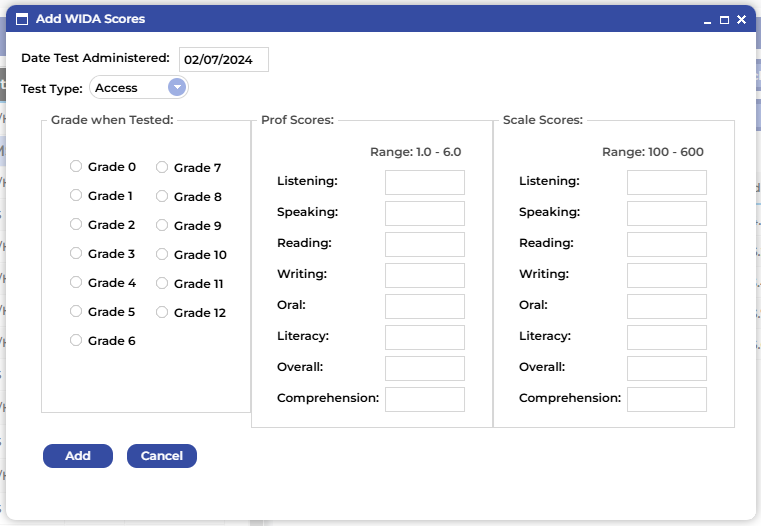Focus the Scale Scores Speaking input
761x526 pixels.
click(x=667, y=213)
